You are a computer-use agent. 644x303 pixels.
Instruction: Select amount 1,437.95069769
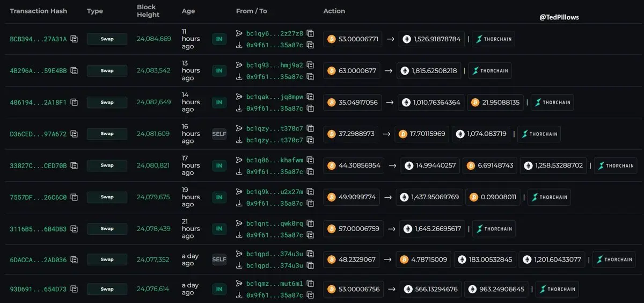pos(435,198)
